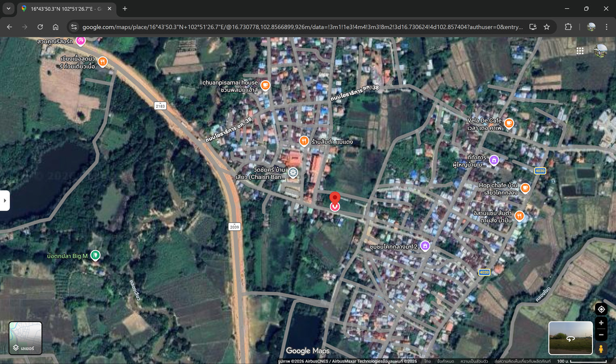Image resolution: width=616 pixels, height=364 pixels.
Task: Select the yellow Pegman Street View icon
Action: 601,349
